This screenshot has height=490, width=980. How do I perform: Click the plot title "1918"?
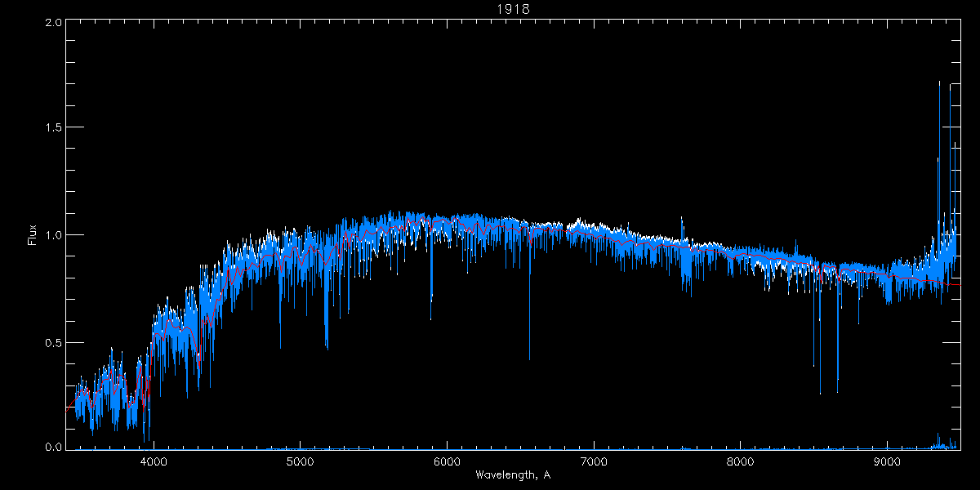(x=513, y=9)
